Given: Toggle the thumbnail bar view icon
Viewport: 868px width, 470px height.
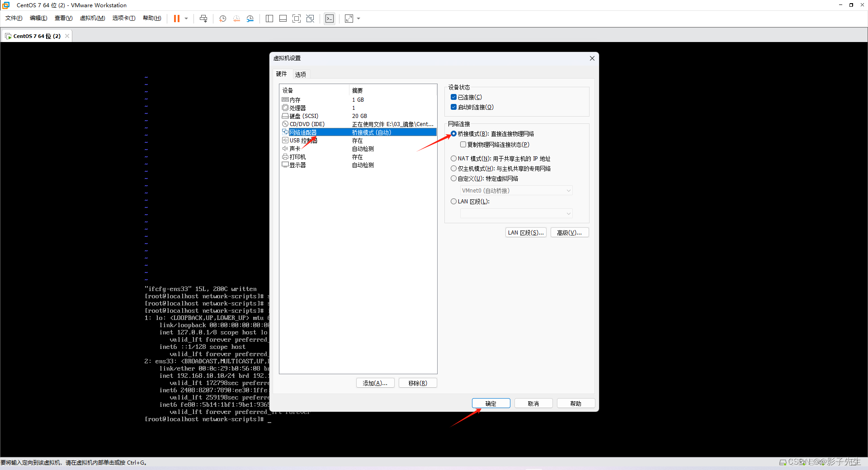Looking at the screenshot, I should pos(283,19).
